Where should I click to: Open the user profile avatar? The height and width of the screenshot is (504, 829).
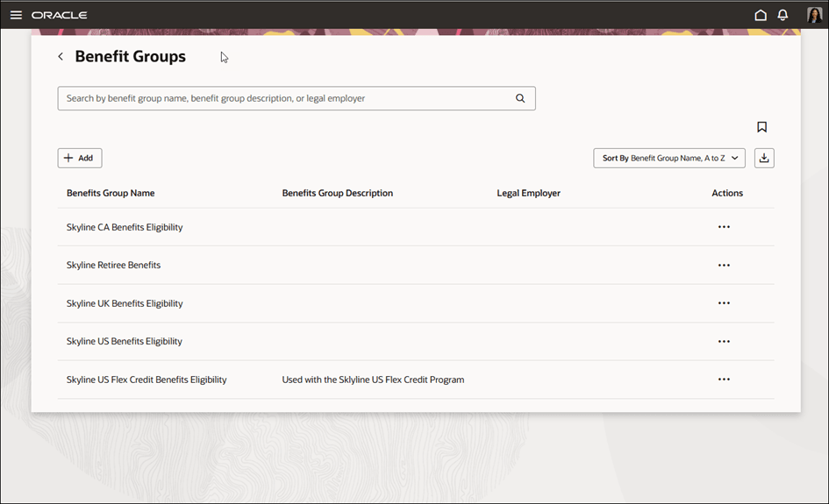[x=814, y=15]
